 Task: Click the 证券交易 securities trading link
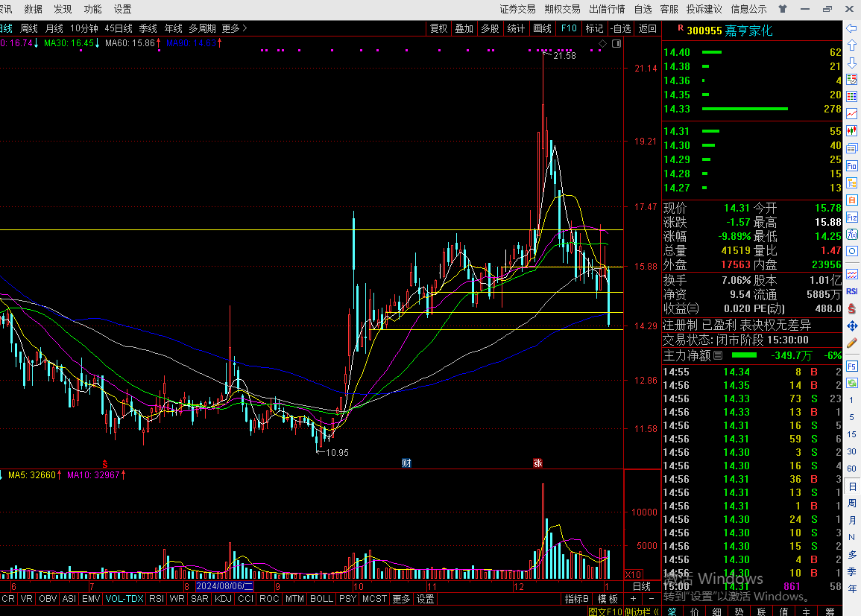[x=517, y=9]
